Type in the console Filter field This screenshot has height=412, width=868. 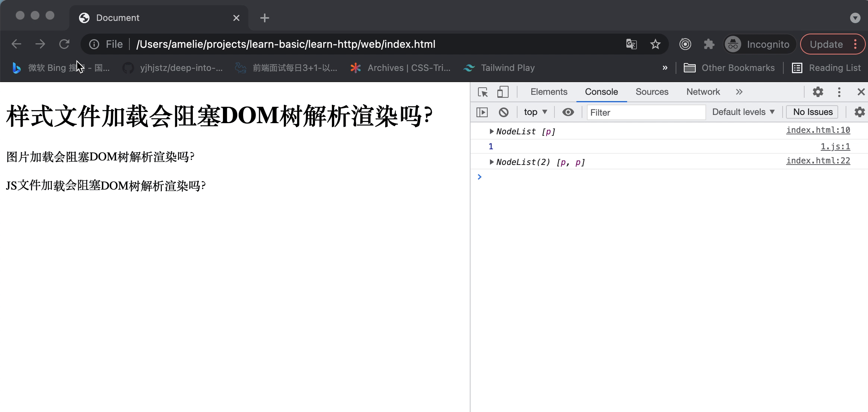645,112
